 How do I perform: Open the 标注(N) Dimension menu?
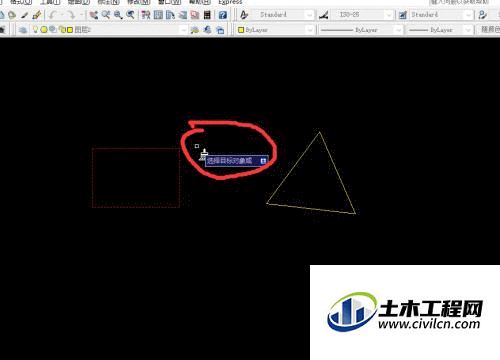coord(109,2)
